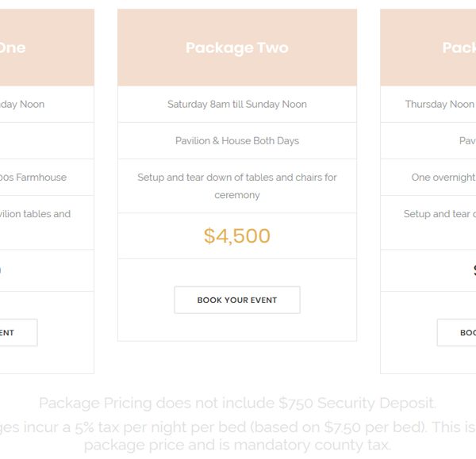Viewport: 476px width, 459px height.
Task: Click the cut-off booking button in the third package card
Action: pos(457,332)
